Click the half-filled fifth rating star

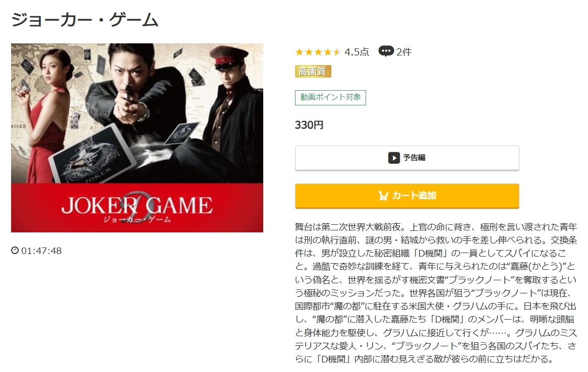point(337,52)
